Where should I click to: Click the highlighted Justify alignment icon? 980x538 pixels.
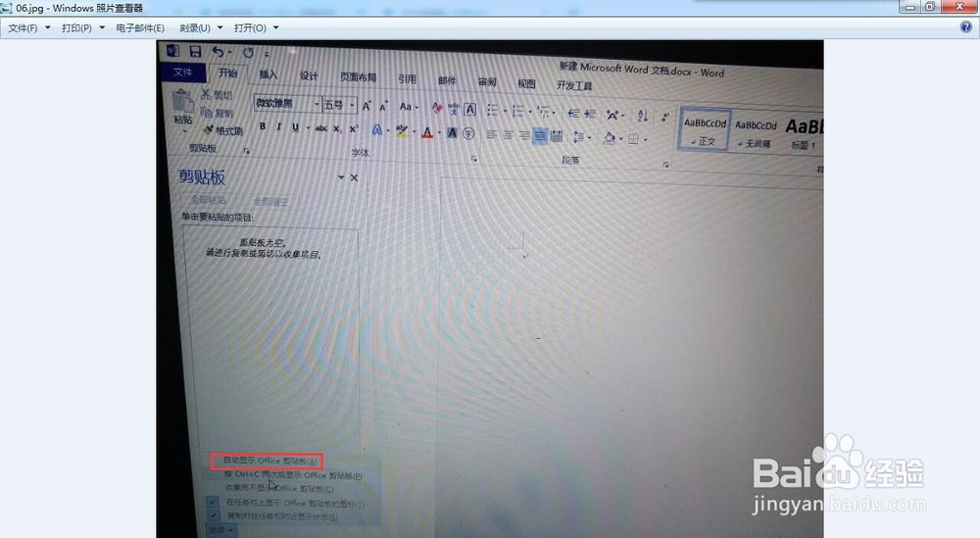coord(541,136)
